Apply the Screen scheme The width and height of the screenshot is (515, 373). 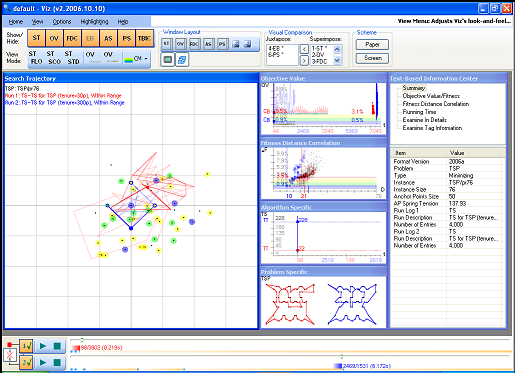(372, 58)
